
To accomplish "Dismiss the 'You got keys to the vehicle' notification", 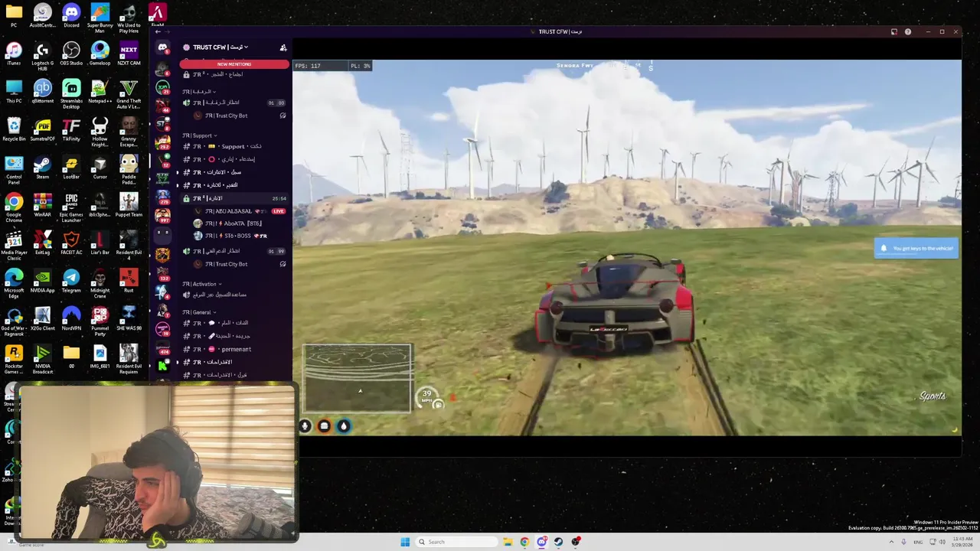I will [x=916, y=248].
